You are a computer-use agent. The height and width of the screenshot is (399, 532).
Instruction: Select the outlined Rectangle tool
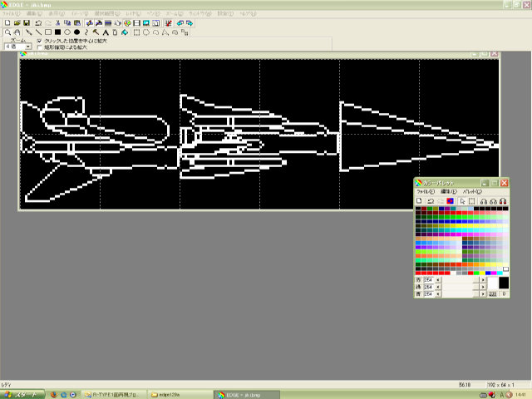click(x=48, y=32)
